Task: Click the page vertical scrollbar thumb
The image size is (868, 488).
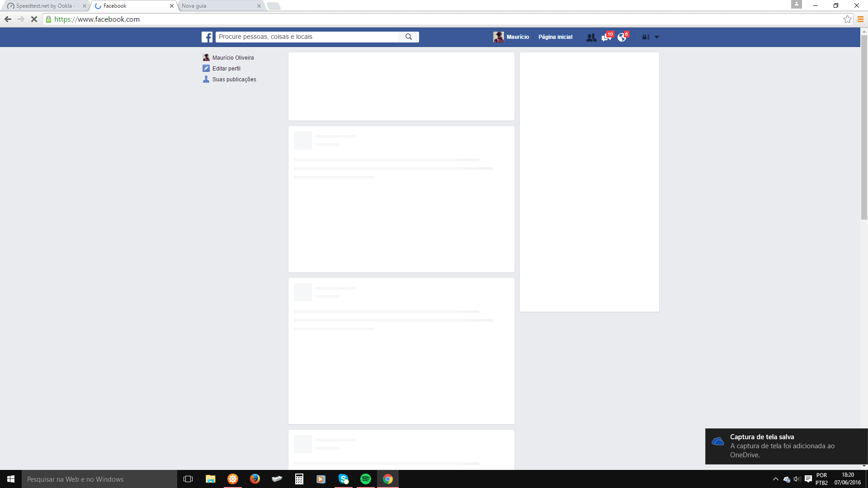Action: [x=864, y=127]
